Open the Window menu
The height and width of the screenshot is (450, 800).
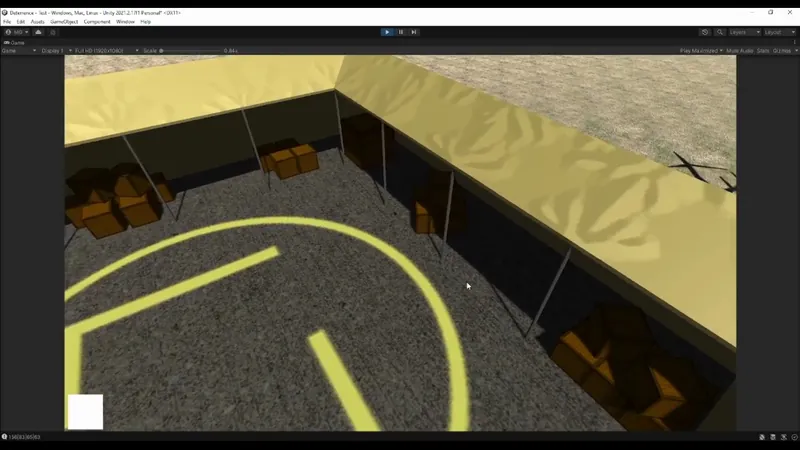pos(125,22)
